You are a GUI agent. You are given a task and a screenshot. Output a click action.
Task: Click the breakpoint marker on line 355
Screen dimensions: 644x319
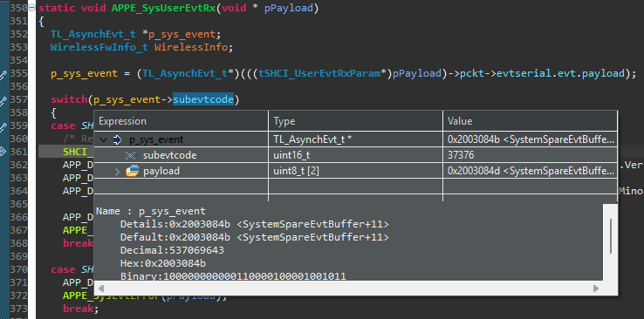(3, 75)
